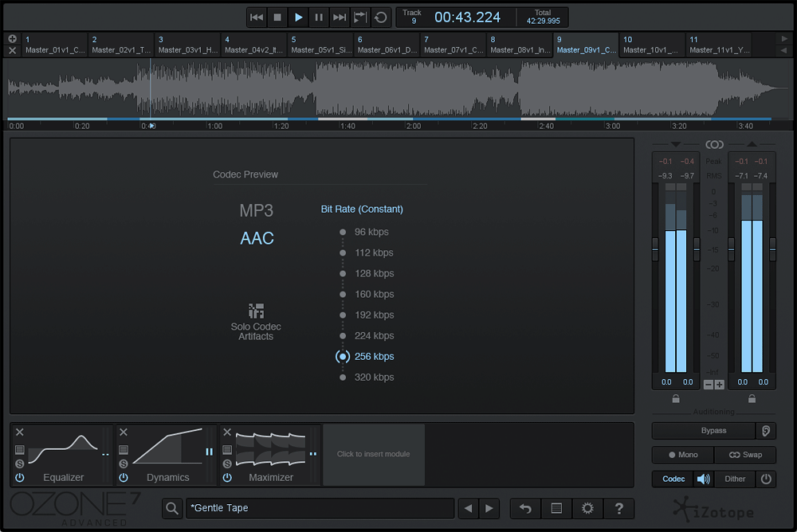797x532 pixels.
Task: Add a new track with plus icon
Action: (13, 38)
